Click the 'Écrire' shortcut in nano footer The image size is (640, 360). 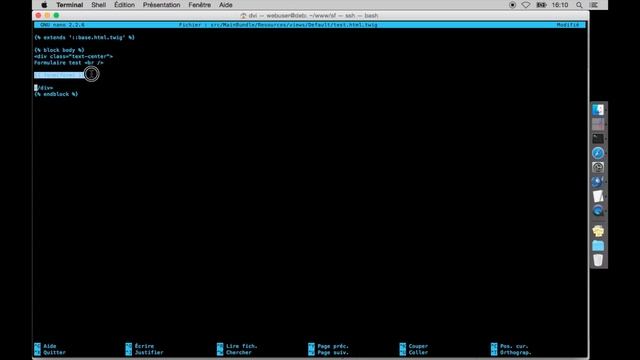[144, 346]
